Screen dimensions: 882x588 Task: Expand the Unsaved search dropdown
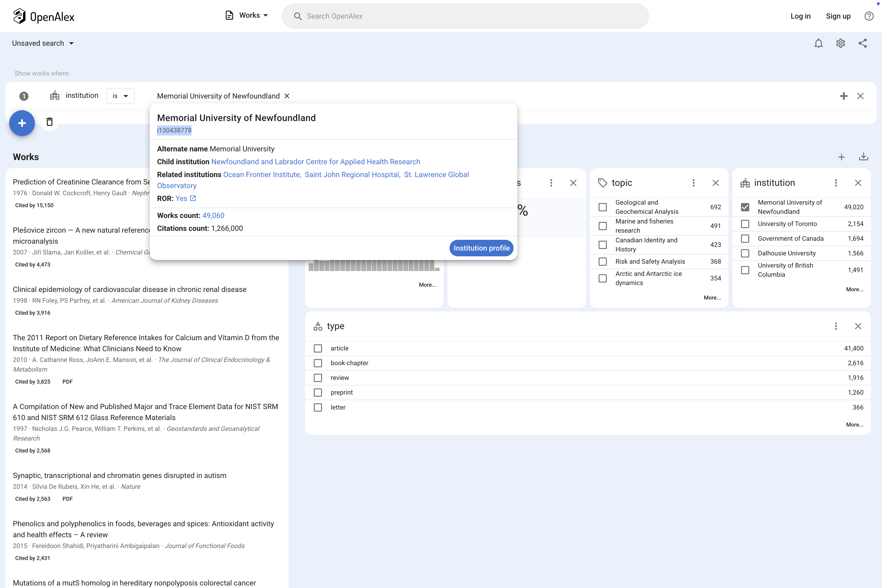click(x=43, y=43)
